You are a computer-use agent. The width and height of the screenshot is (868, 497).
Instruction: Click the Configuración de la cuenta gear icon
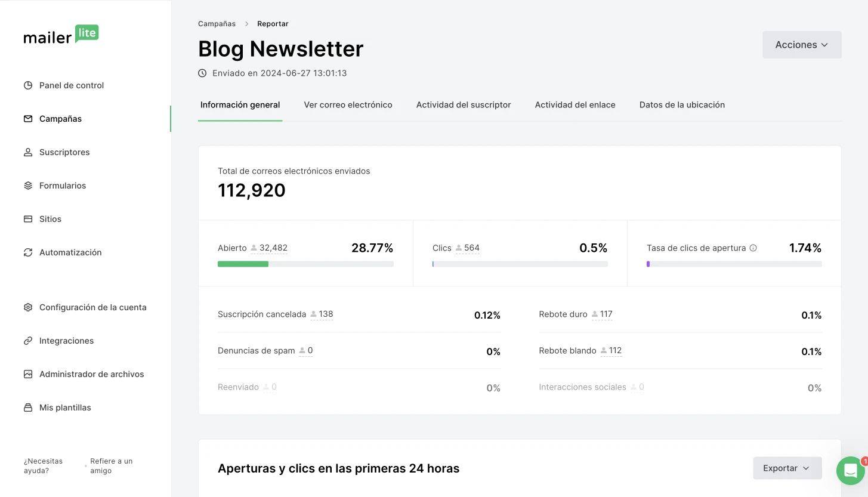click(28, 307)
